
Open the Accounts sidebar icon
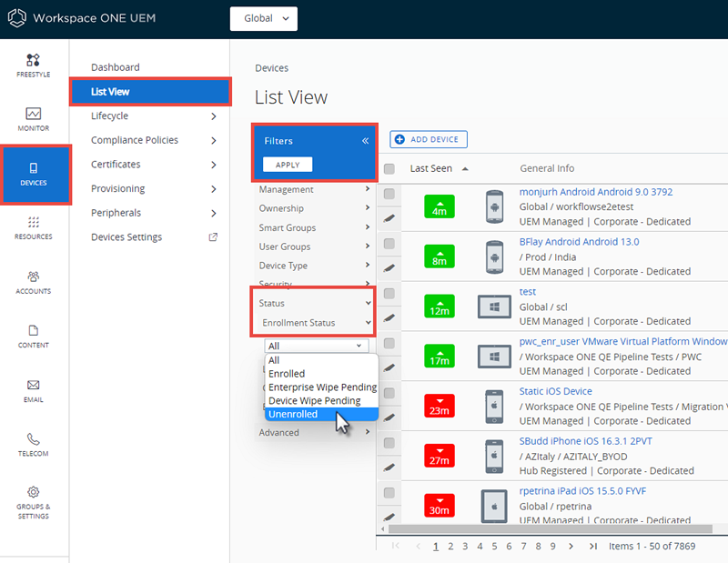[x=34, y=276]
